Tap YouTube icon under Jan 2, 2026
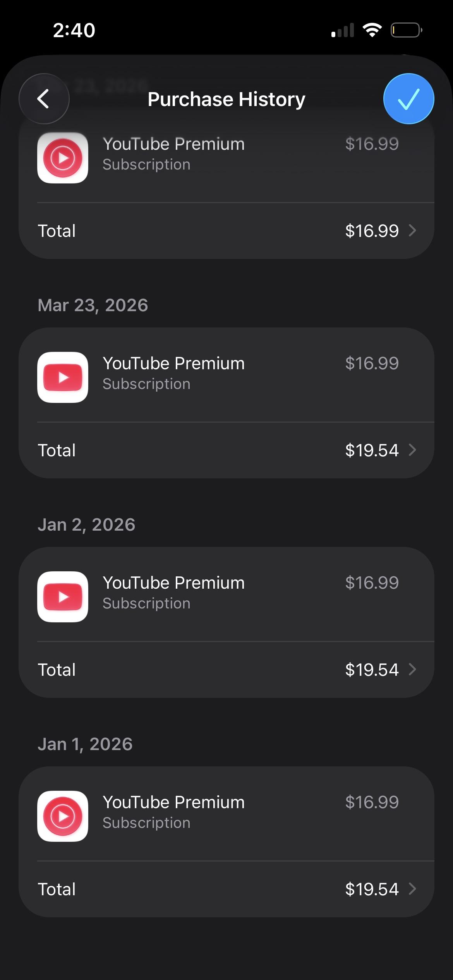The width and height of the screenshot is (453, 980). pyautogui.click(x=63, y=597)
